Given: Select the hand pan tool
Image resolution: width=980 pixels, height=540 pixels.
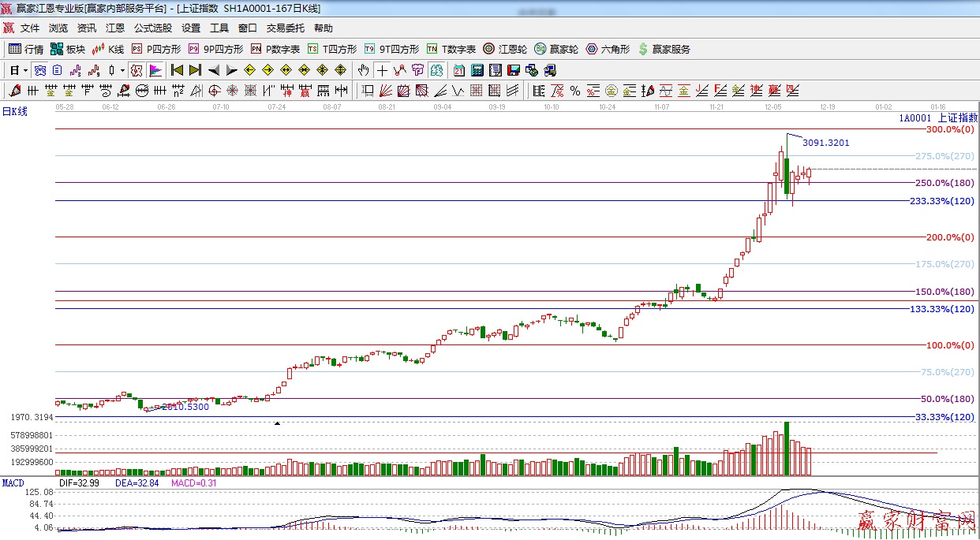Looking at the screenshot, I should pyautogui.click(x=363, y=70).
